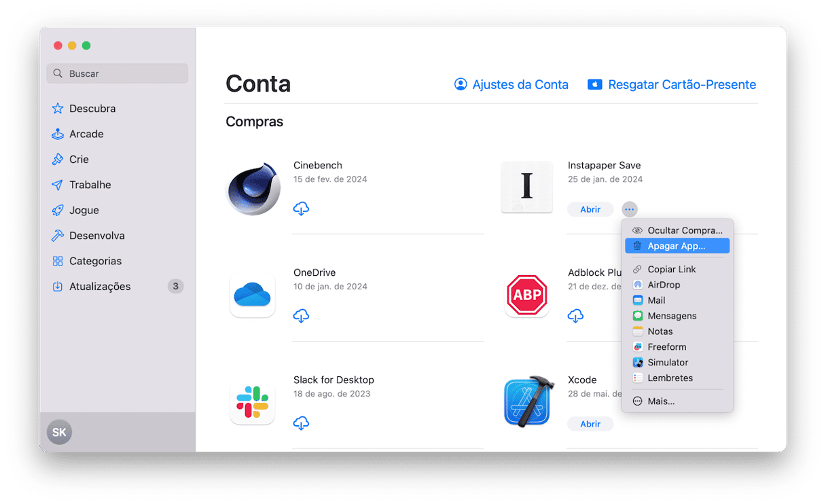
Task: Click the Instapaper Save app icon
Action: tap(526, 187)
